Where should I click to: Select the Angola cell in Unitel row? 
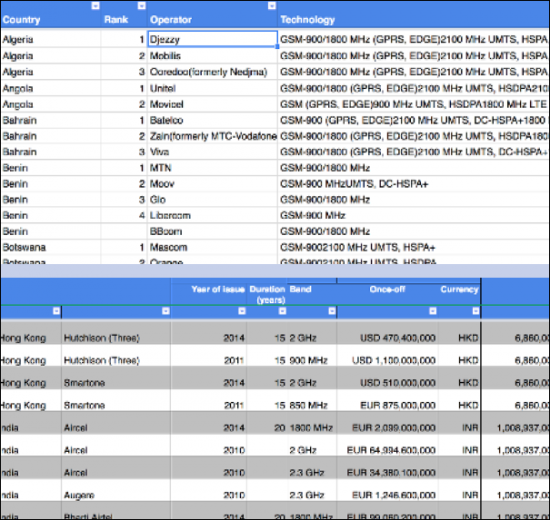coord(51,88)
